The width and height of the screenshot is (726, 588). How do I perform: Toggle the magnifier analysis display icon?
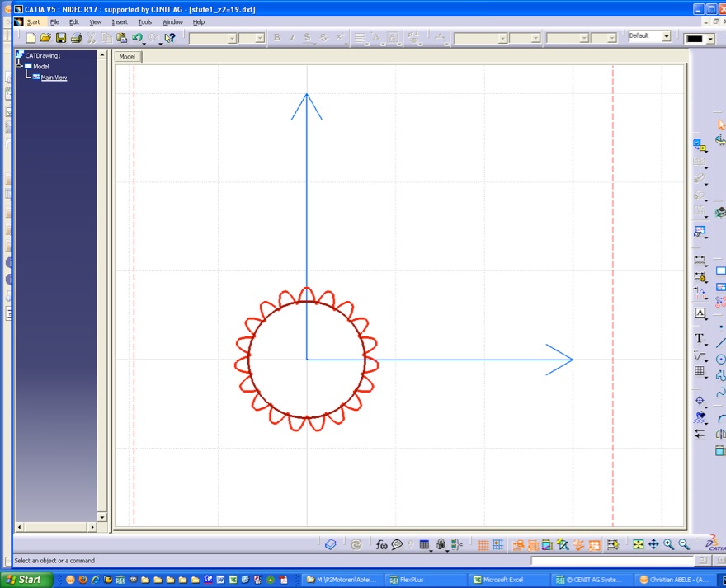tap(563, 545)
